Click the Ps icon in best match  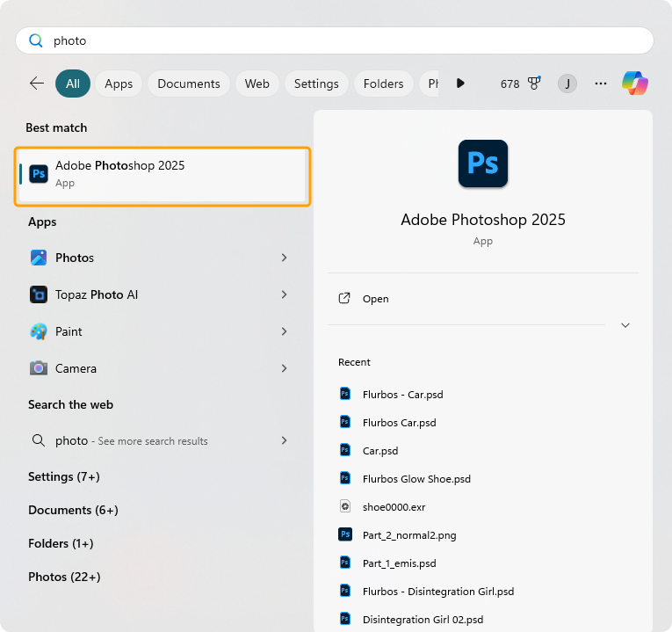click(x=39, y=174)
